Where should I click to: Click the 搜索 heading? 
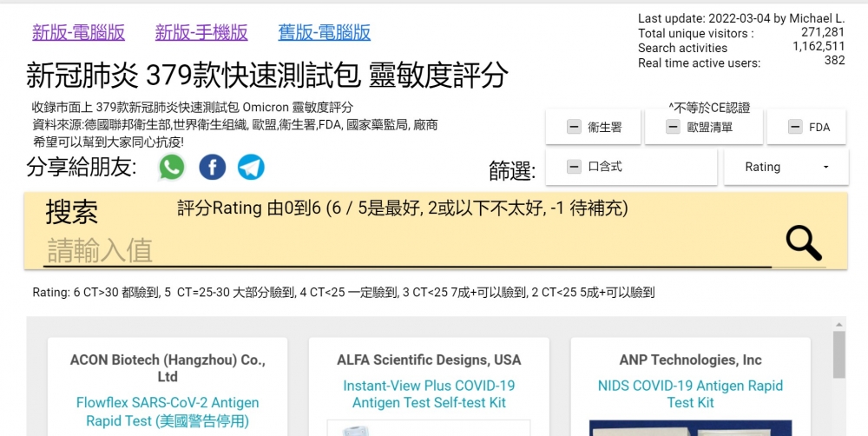(x=72, y=212)
